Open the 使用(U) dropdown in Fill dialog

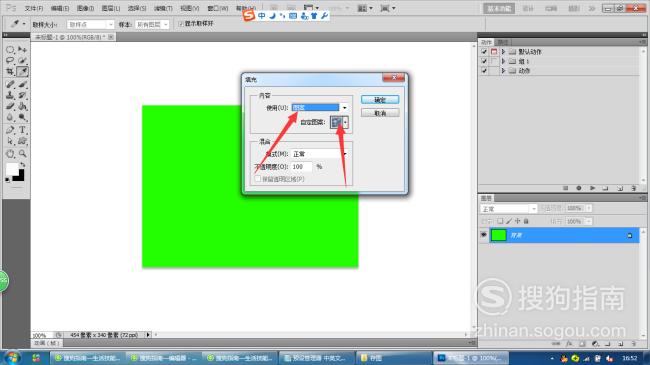coord(344,108)
